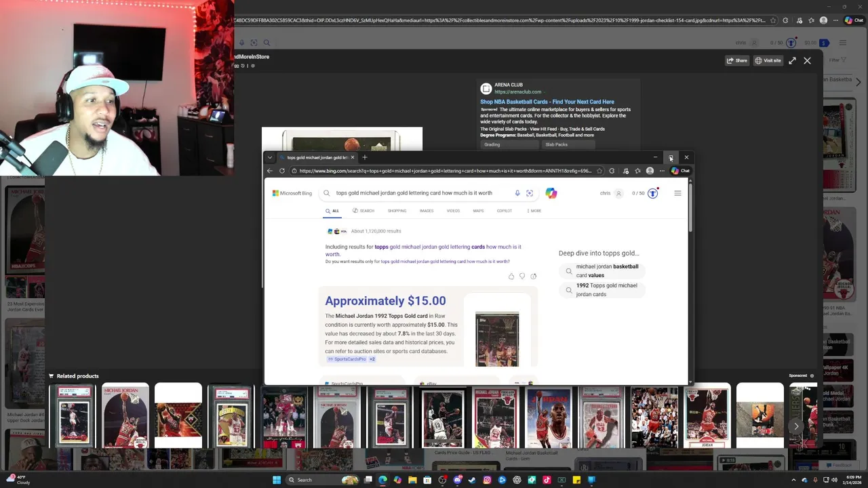Click the chris profile avatar in front window

click(618, 193)
